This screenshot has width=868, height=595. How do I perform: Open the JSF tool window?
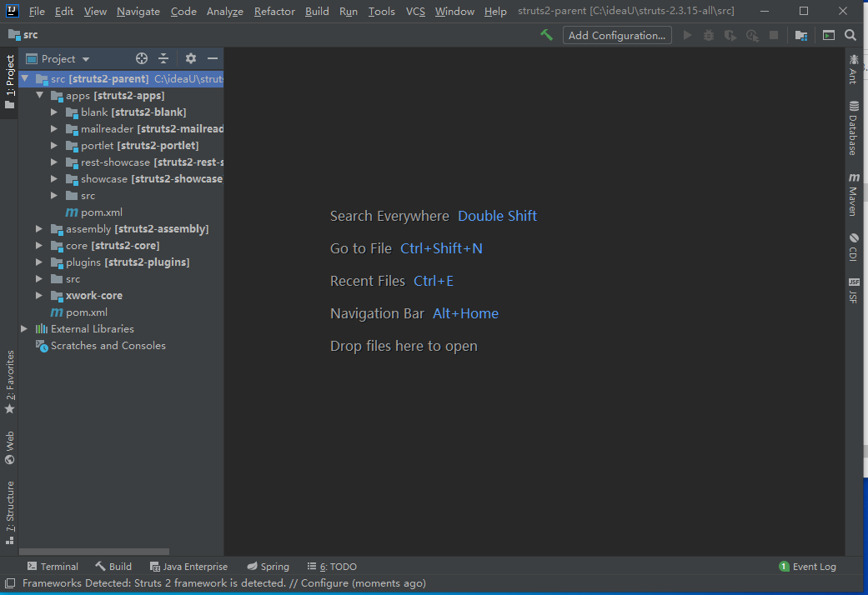coord(854,291)
